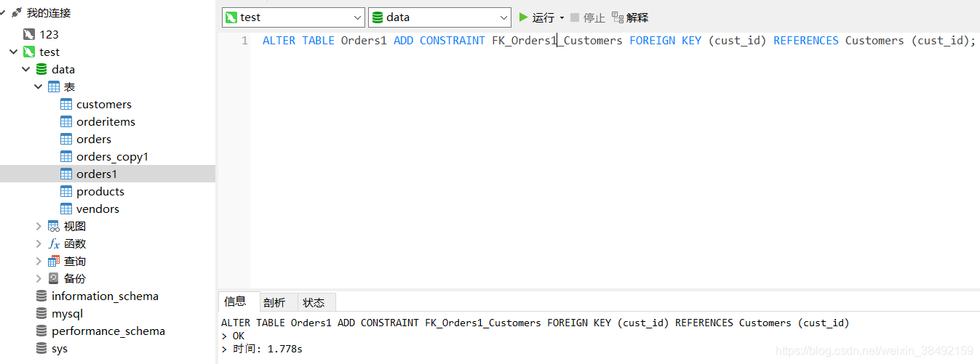The width and height of the screenshot is (980, 364).
Task: Click the REFERENCES keyword in the editor
Action: 806,41
